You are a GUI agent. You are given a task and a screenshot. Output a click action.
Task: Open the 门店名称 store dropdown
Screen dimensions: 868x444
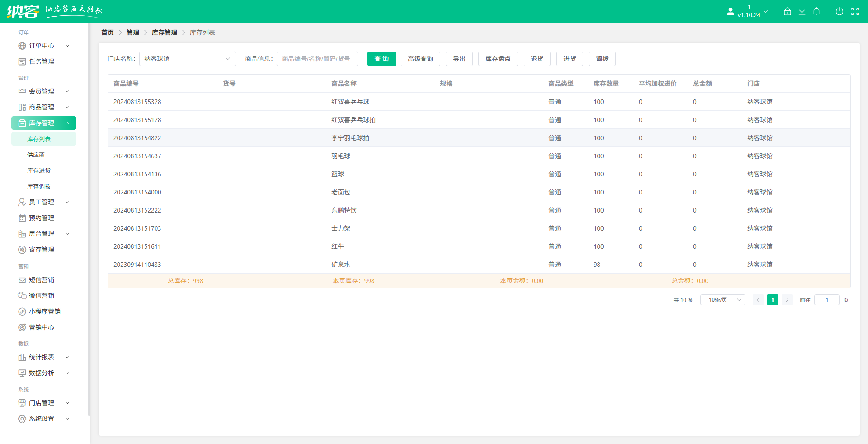click(x=187, y=59)
